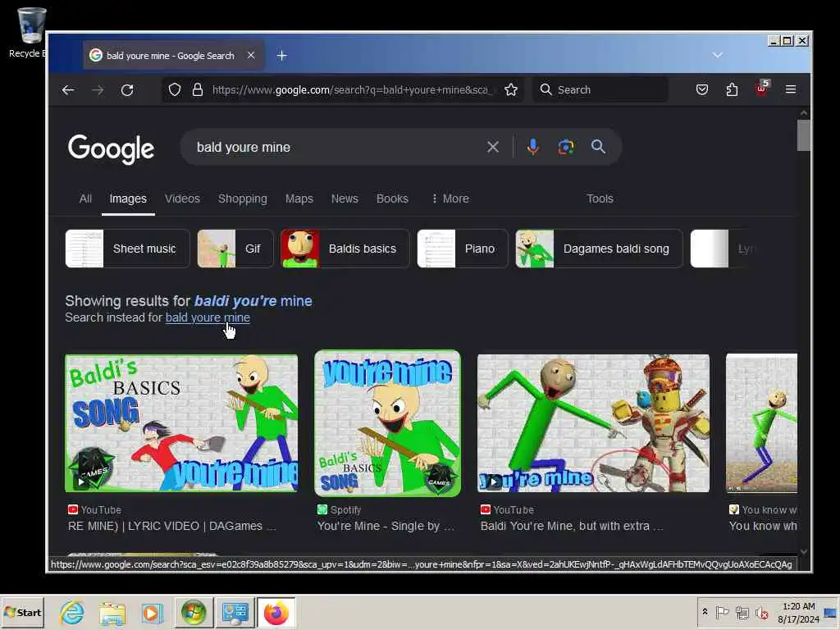This screenshot has width=840, height=630.
Task: Click the taskbar clock showing 1:20 AM
Action: pos(798,613)
